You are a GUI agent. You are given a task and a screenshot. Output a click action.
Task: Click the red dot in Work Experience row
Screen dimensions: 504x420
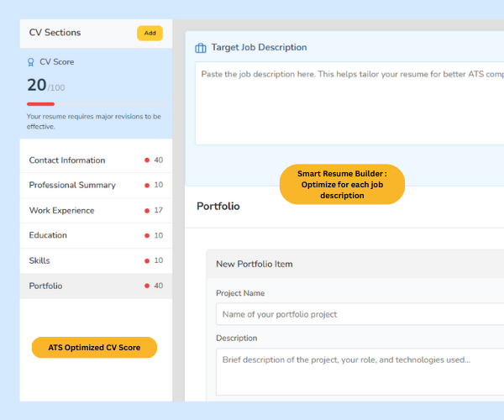(146, 210)
